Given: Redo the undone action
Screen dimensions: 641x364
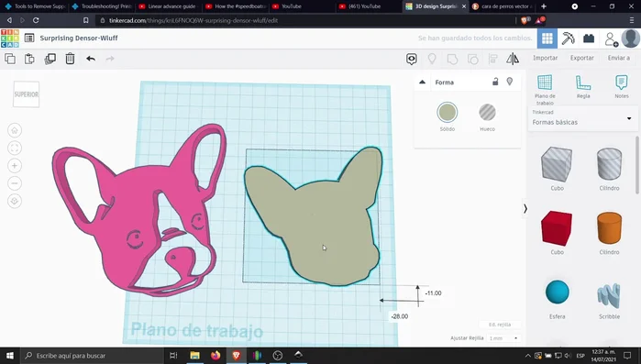Looking at the screenshot, I should coord(110,59).
